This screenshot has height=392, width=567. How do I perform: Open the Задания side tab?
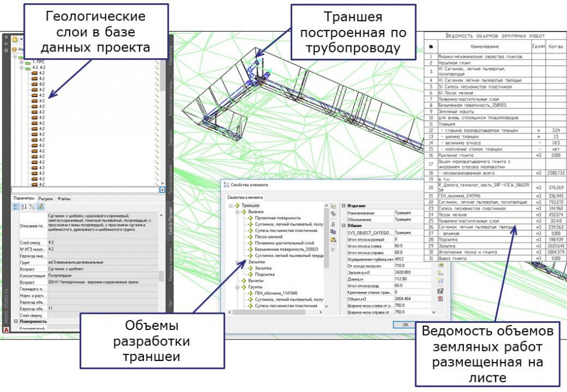coord(171,138)
